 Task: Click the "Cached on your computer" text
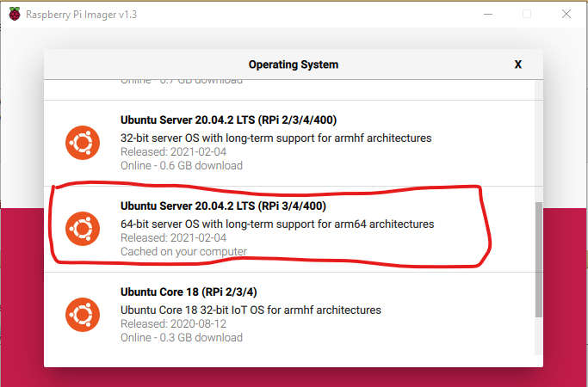183,252
